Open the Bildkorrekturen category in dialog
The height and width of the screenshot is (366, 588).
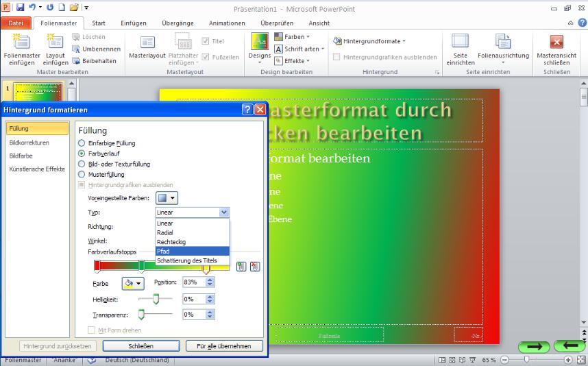coord(29,143)
